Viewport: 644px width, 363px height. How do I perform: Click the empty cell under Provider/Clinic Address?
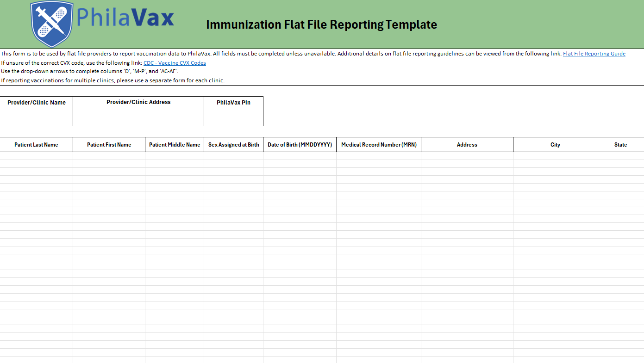coord(138,117)
